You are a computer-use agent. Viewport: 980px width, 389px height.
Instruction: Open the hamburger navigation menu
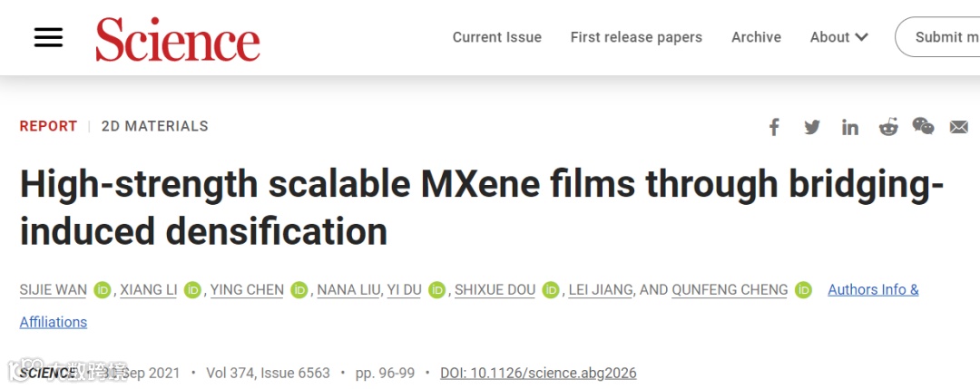48,37
